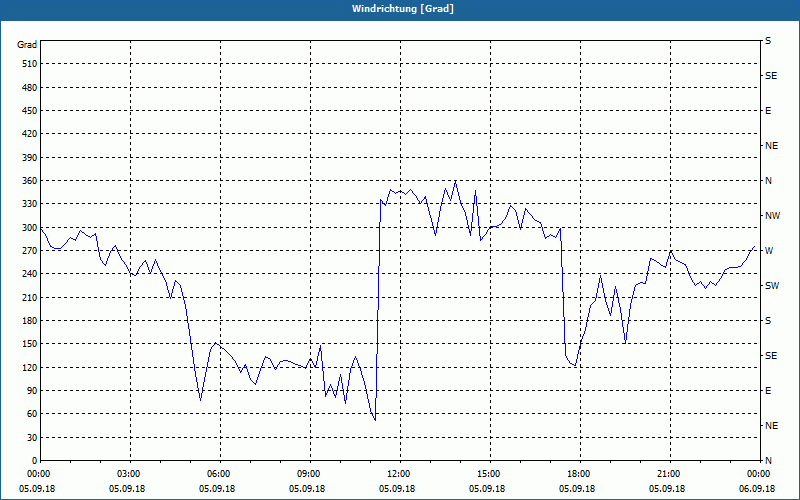Viewport: 800px width, 500px height.
Task: Click the 270 degree axis label
Action: (29, 251)
